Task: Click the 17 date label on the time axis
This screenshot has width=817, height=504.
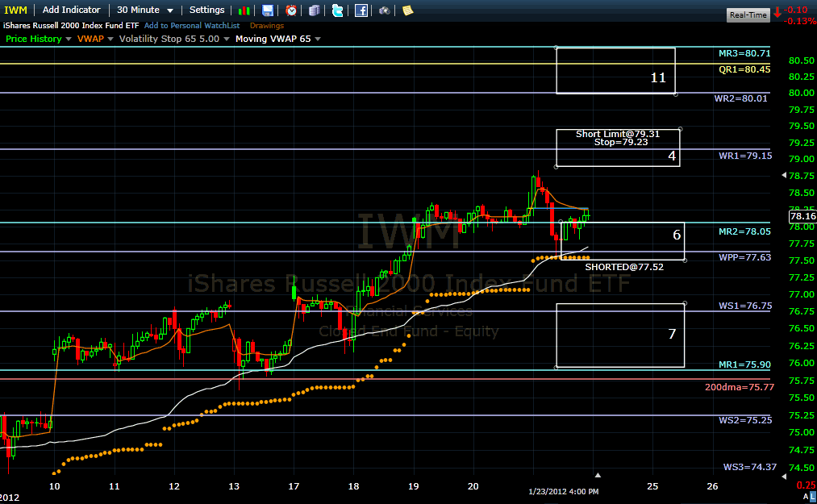Action: click(294, 486)
